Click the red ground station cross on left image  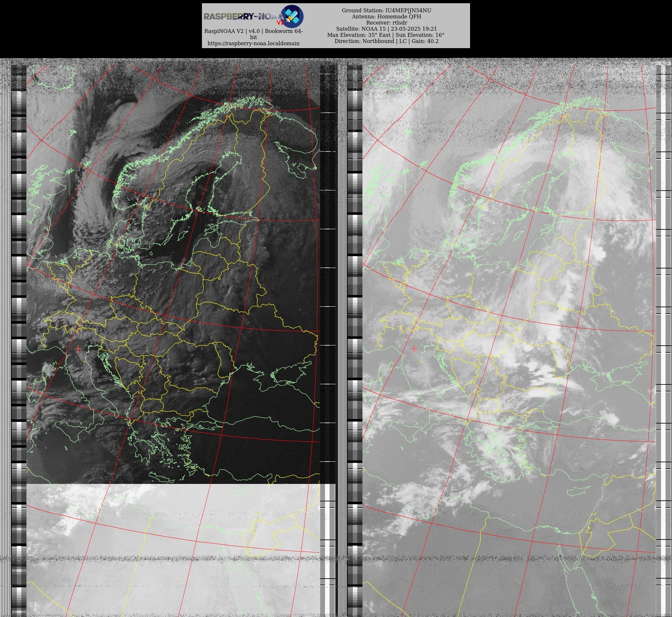(x=78, y=349)
